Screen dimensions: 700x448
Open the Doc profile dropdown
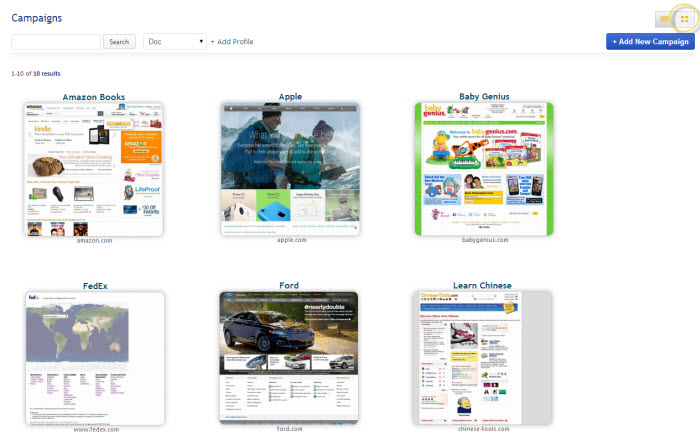coord(175,42)
